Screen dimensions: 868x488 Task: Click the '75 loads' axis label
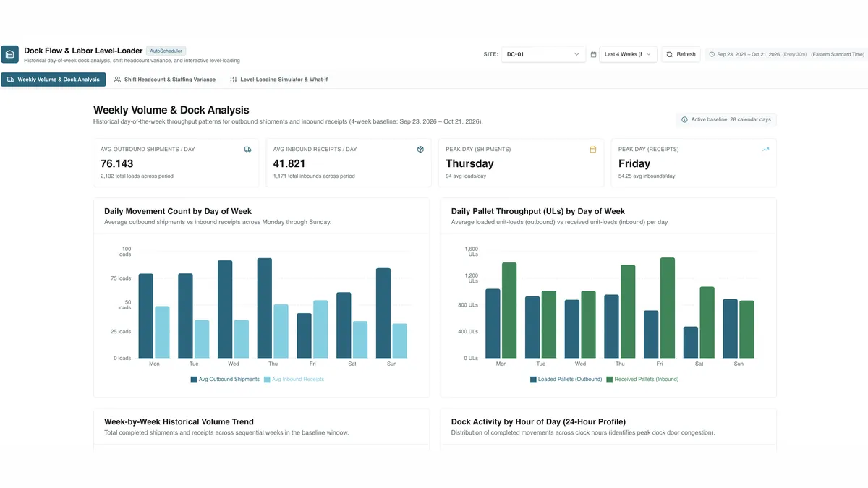coord(120,278)
